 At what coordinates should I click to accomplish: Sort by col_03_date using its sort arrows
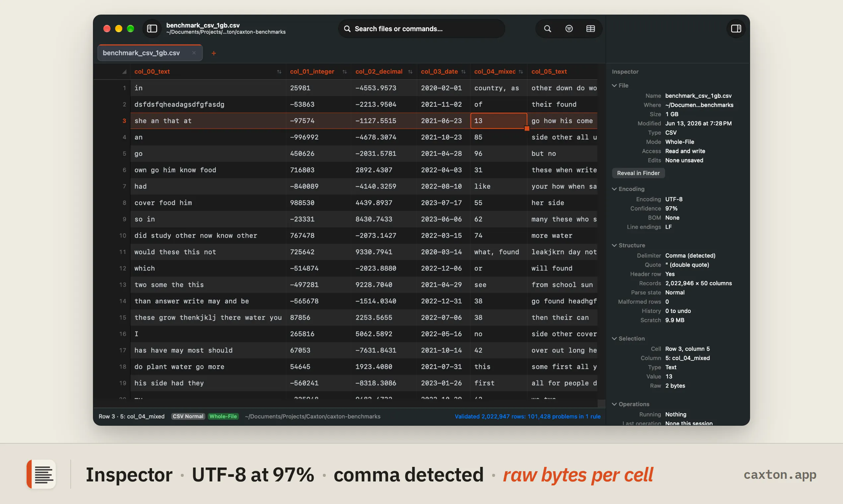pyautogui.click(x=463, y=72)
